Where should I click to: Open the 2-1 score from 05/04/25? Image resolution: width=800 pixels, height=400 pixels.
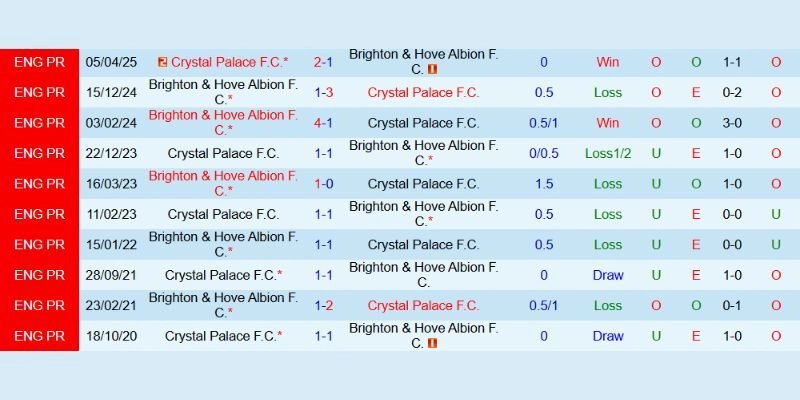click(324, 62)
